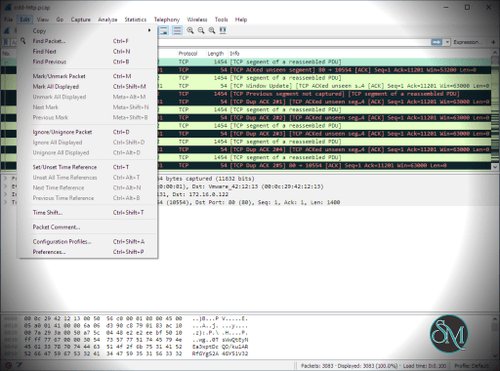Image resolution: width=500 pixels, height=371 pixels.
Task: Click the hex pane vertical scrollbar
Action: 495,336
